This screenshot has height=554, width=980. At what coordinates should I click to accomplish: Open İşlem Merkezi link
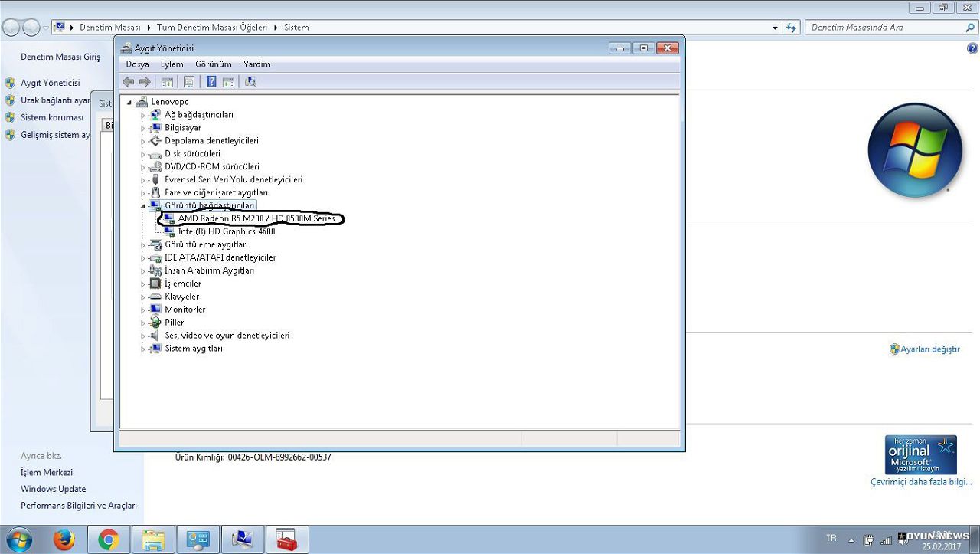point(47,472)
